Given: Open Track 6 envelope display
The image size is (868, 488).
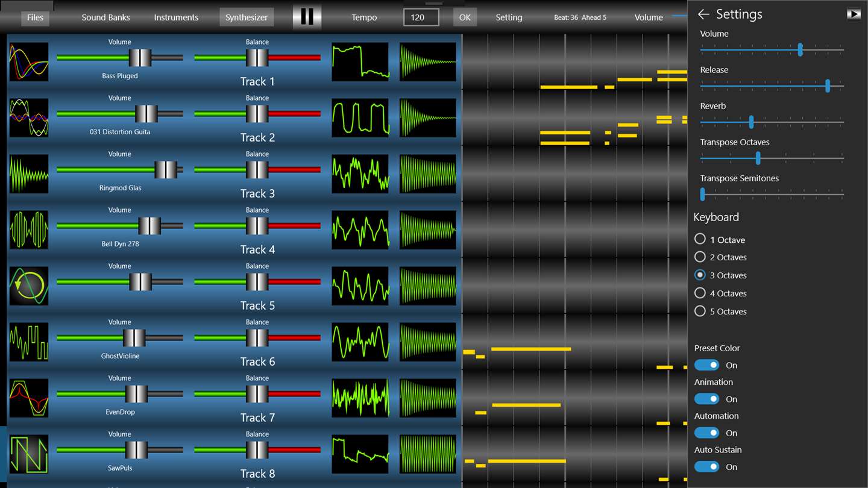Looking at the screenshot, I should pyautogui.click(x=428, y=342).
